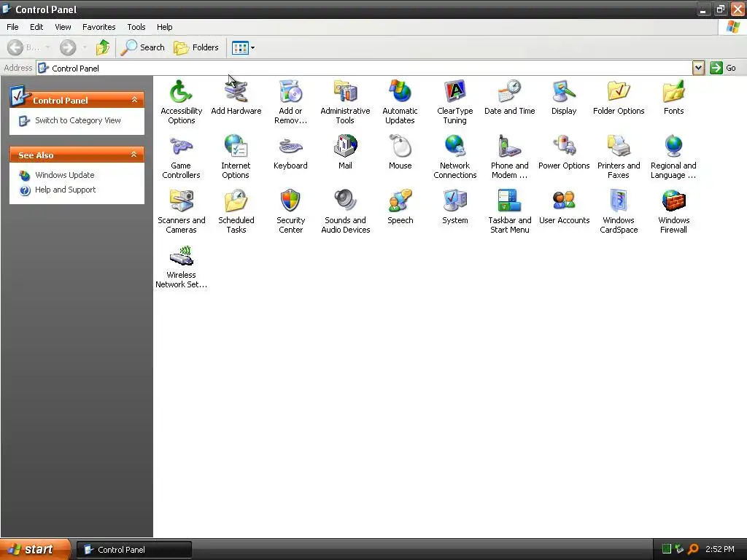Open the Edit menu
Screen dimensions: 747x560
click(x=36, y=27)
